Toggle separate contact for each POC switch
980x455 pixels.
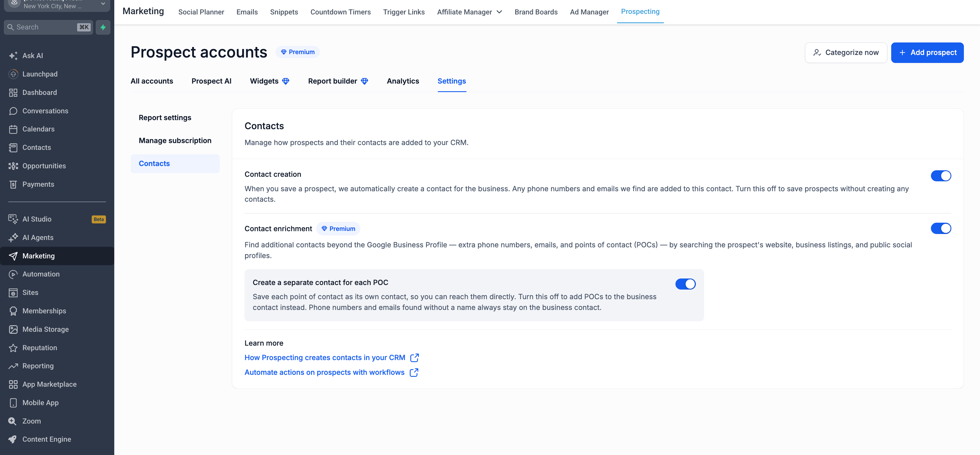tap(685, 284)
